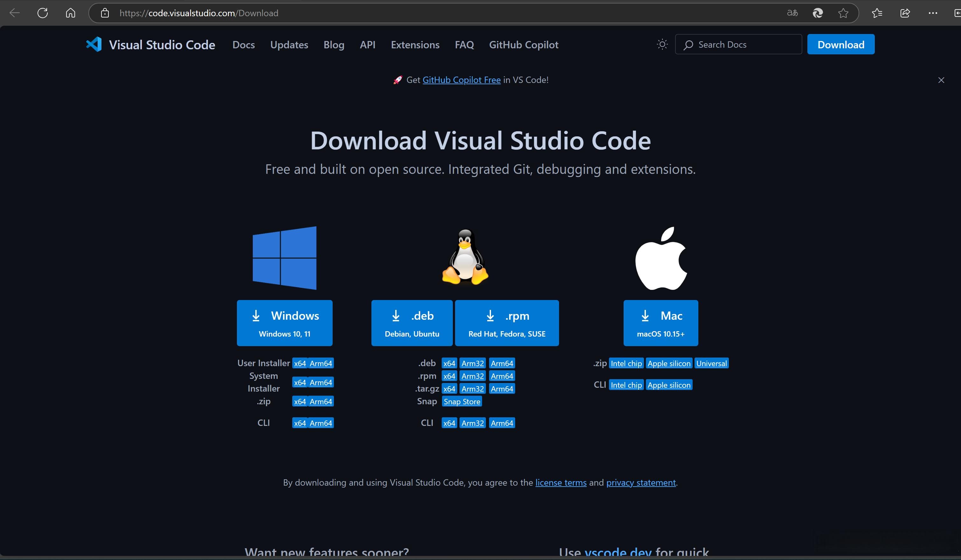This screenshot has width=961, height=560.
Task: Click the browser back arrow
Action: (15, 13)
